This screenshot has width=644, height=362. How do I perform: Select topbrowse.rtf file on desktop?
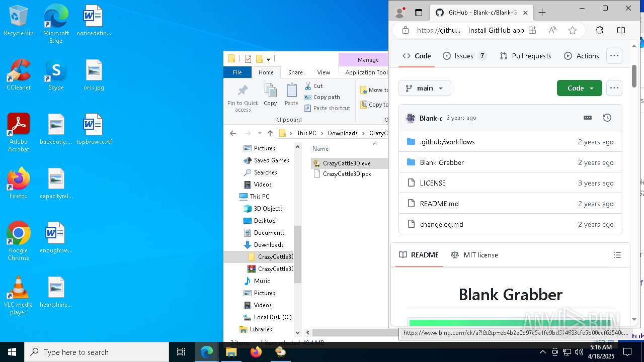click(94, 130)
